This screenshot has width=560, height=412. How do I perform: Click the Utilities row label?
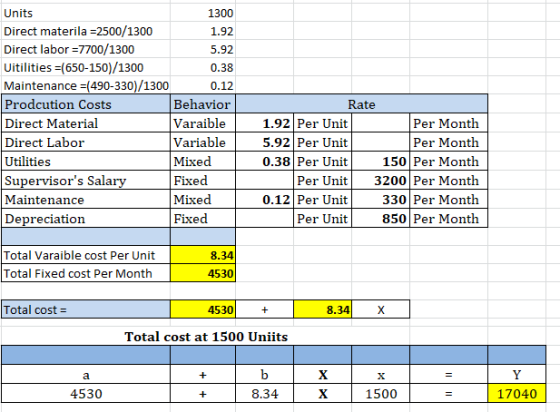tap(86, 161)
